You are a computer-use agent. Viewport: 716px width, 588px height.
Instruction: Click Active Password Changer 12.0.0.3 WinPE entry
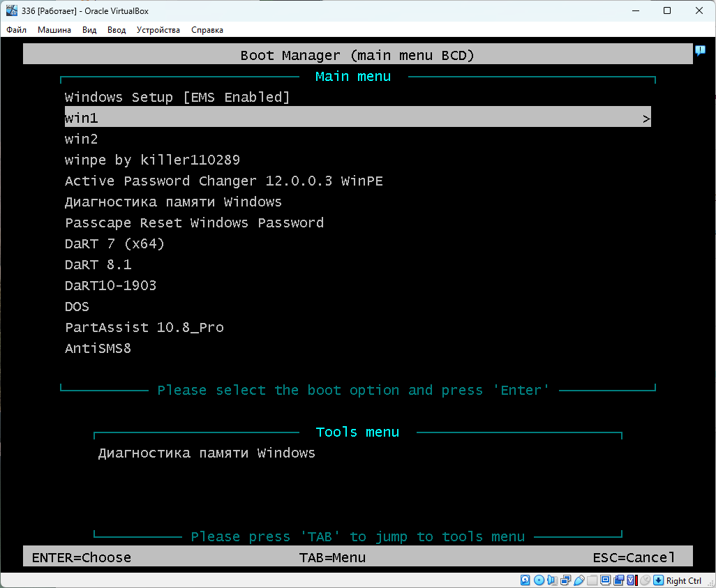[x=223, y=181]
